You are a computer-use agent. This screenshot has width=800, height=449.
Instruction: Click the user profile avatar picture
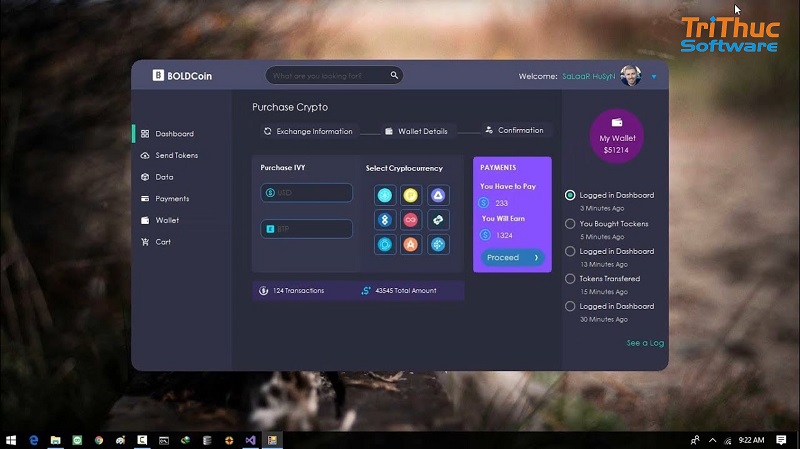click(631, 75)
